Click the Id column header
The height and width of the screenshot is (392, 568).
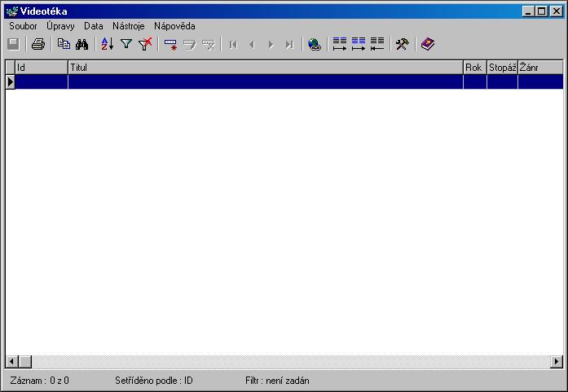pyautogui.click(x=42, y=68)
